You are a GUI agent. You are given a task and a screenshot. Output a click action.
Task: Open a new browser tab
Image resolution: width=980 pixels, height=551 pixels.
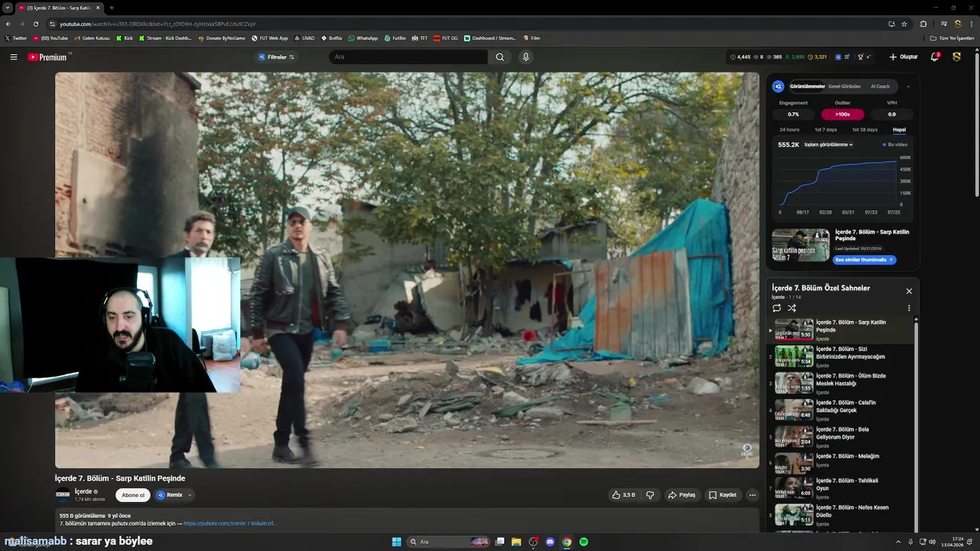[x=112, y=8]
